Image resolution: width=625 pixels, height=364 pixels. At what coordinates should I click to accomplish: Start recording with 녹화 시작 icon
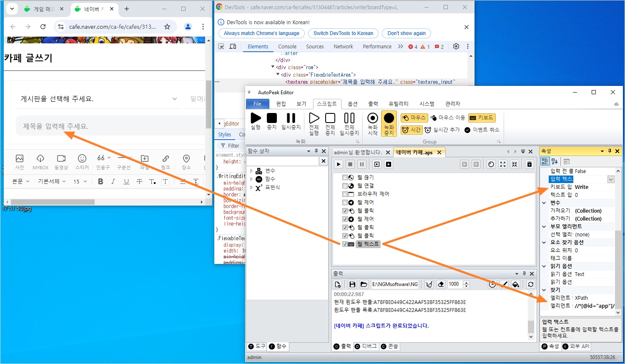pos(373,118)
